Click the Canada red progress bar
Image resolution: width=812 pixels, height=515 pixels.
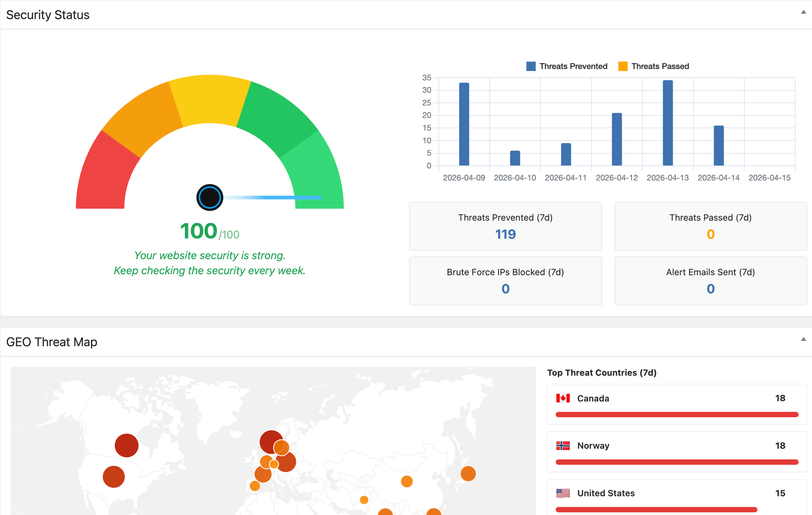676,415
